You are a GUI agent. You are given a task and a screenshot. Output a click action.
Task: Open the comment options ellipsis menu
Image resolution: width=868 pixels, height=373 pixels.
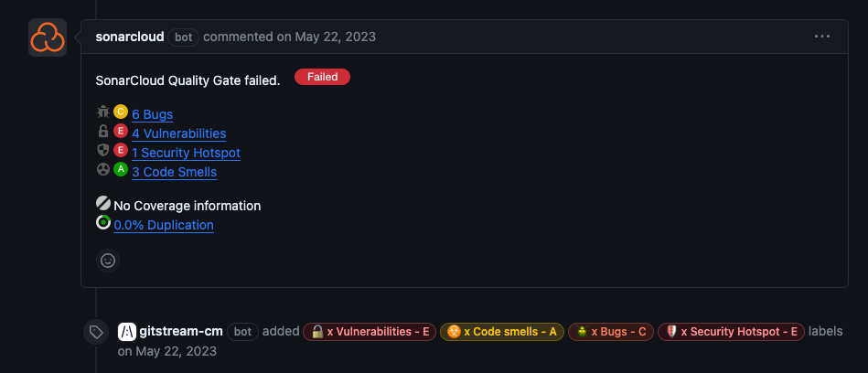pos(822,37)
